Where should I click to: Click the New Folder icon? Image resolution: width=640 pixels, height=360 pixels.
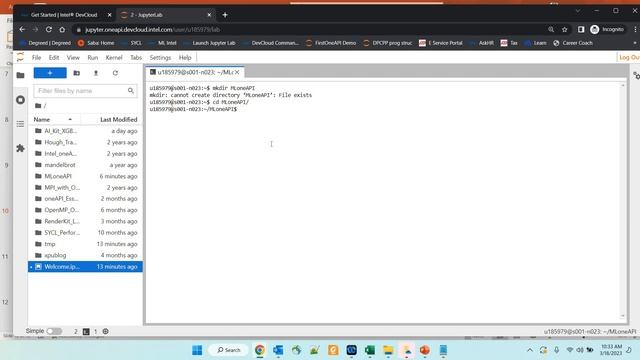tap(76, 73)
